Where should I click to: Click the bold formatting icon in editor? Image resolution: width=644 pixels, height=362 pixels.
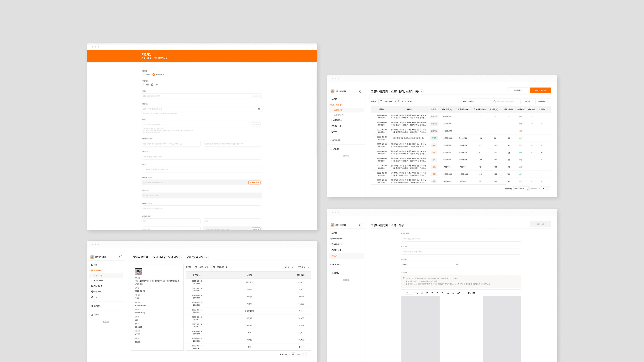click(x=417, y=293)
